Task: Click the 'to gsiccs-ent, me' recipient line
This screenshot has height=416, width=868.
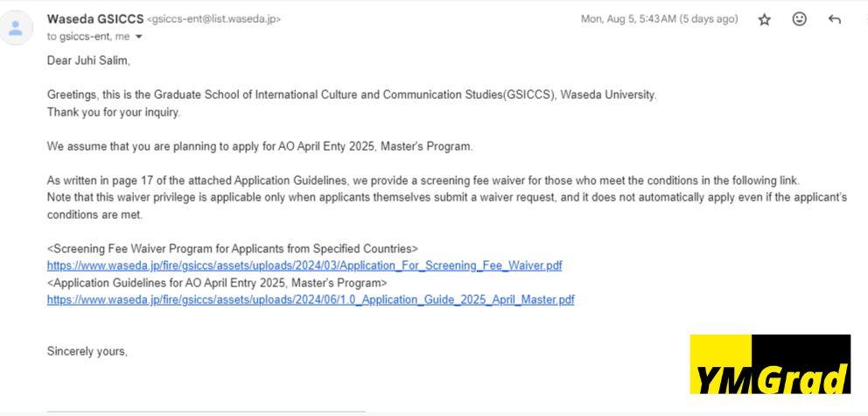Action: [x=88, y=37]
